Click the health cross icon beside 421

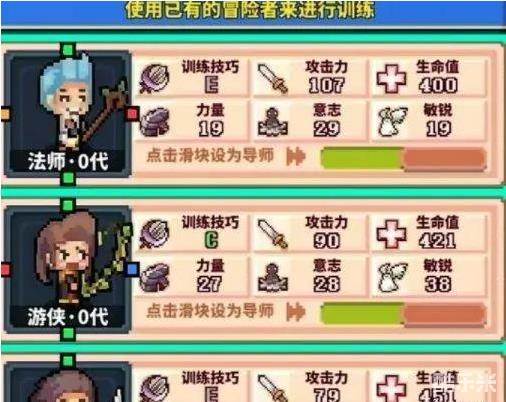tap(391, 234)
